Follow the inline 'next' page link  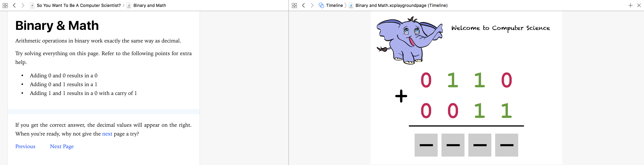[x=107, y=134]
